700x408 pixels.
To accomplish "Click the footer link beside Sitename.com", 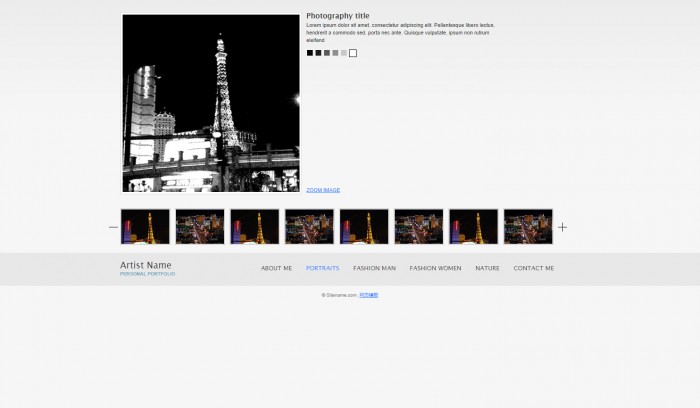I will coord(369,295).
